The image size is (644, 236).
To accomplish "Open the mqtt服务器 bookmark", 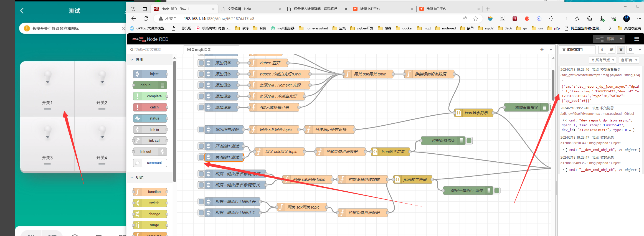I will [x=283, y=28].
